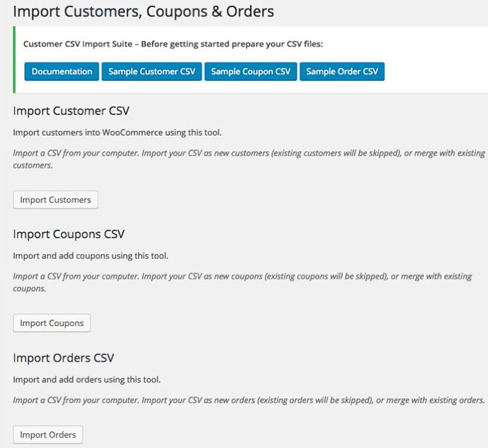Select the Import Orders CSV heading

[x=64, y=358]
